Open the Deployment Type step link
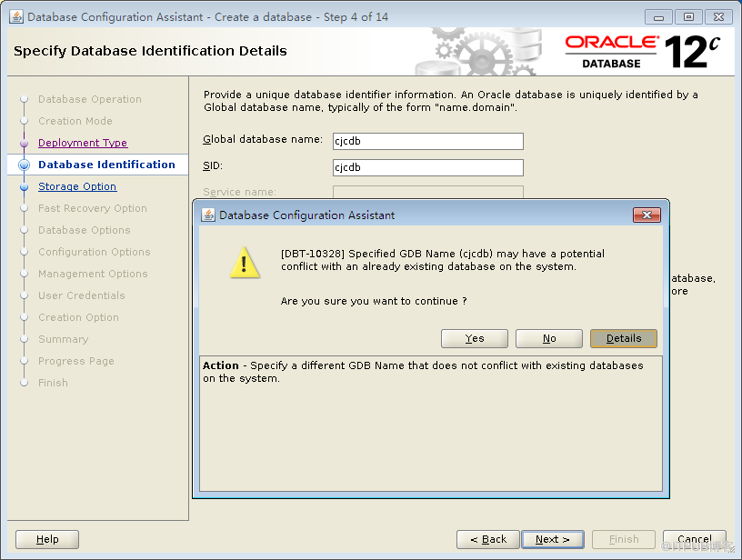This screenshot has width=742, height=560. tap(83, 143)
